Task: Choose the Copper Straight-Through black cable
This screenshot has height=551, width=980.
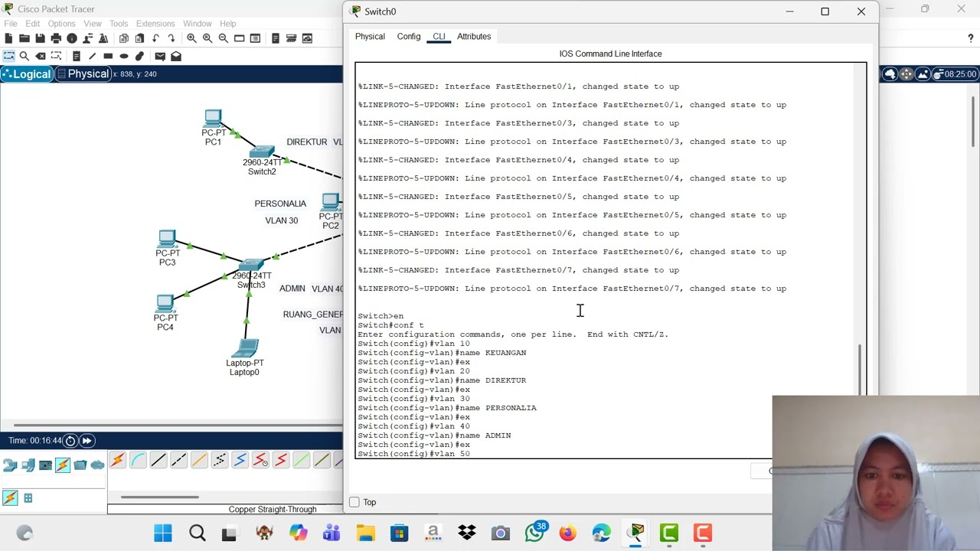Action: coord(158,460)
